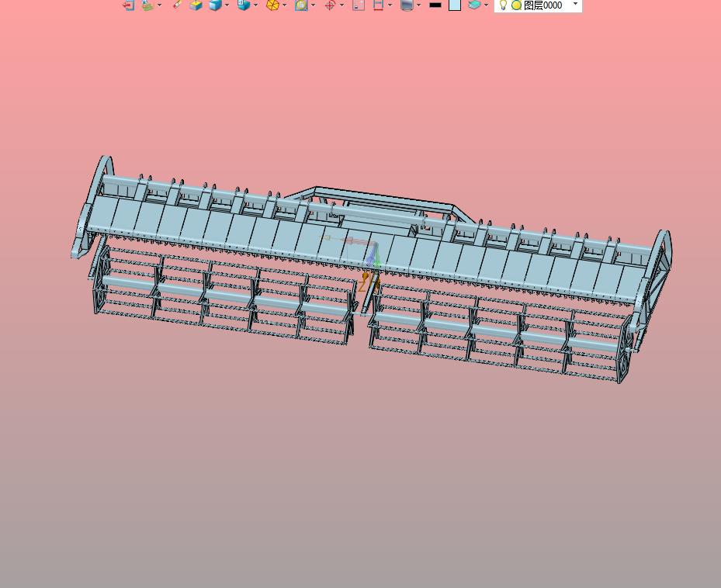This screenshot has width=721, height=588.
Task: Select the brush eraser tool icon
Action: tap(177, 5)
